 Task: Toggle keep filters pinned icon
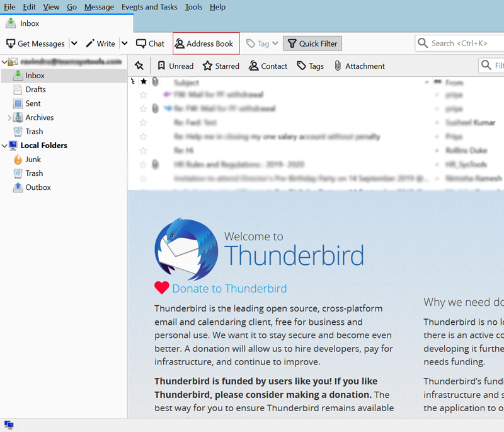(x=139, y=66)
